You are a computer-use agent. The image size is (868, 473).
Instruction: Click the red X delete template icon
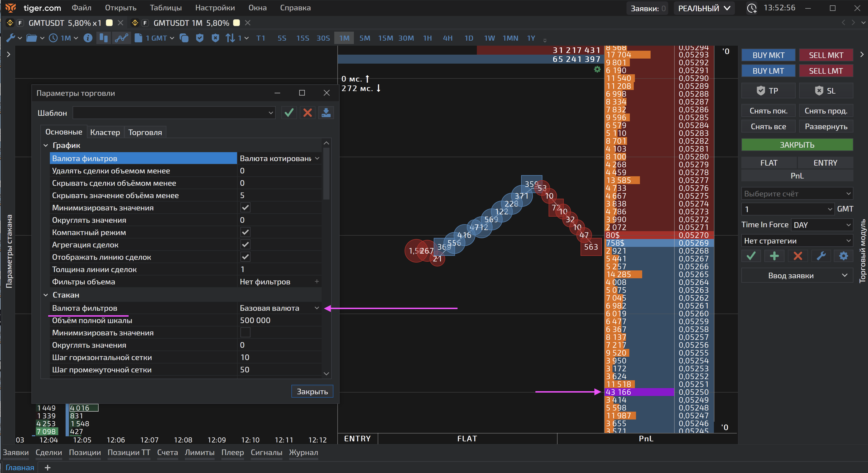point(307,113)
